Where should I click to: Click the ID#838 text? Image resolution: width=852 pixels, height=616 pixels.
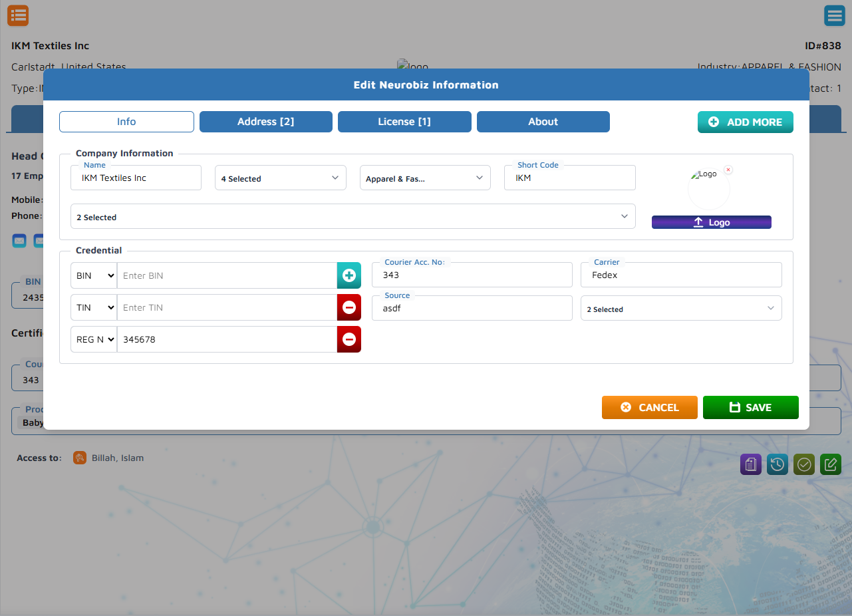tap(823, 46)
